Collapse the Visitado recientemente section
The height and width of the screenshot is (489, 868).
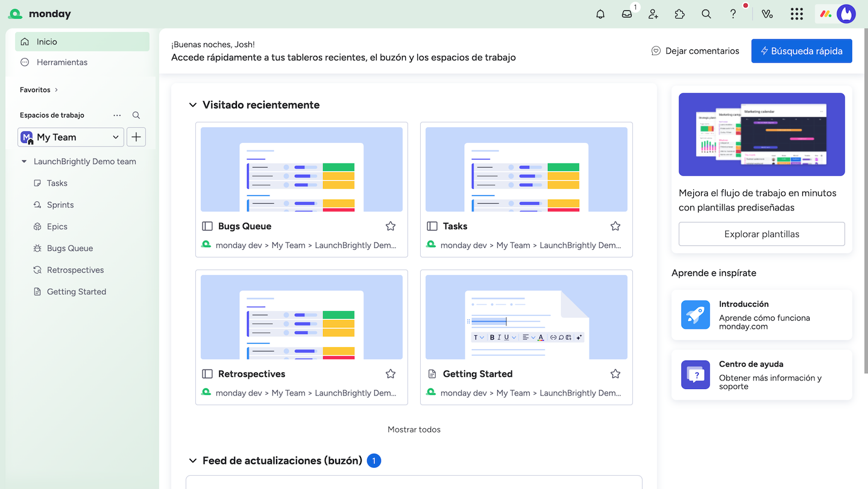pos(193,105)
